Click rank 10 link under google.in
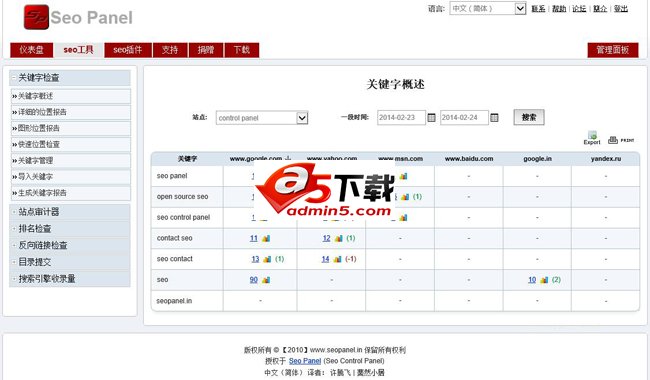This screenshot has width=650, height=380. [532, 280]
